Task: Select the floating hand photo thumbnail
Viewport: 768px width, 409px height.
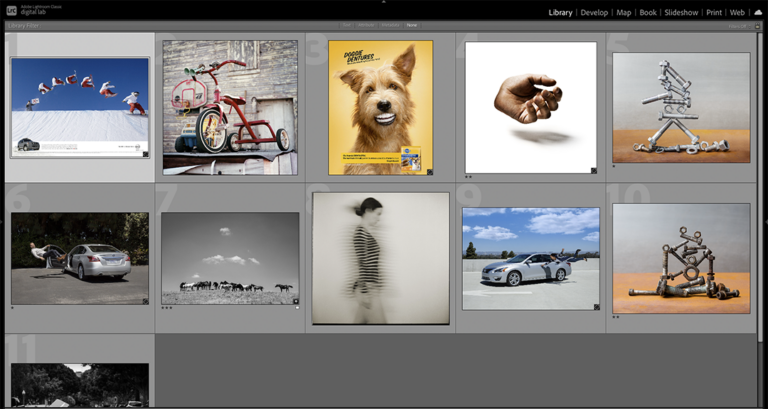Action: point(530,107)
